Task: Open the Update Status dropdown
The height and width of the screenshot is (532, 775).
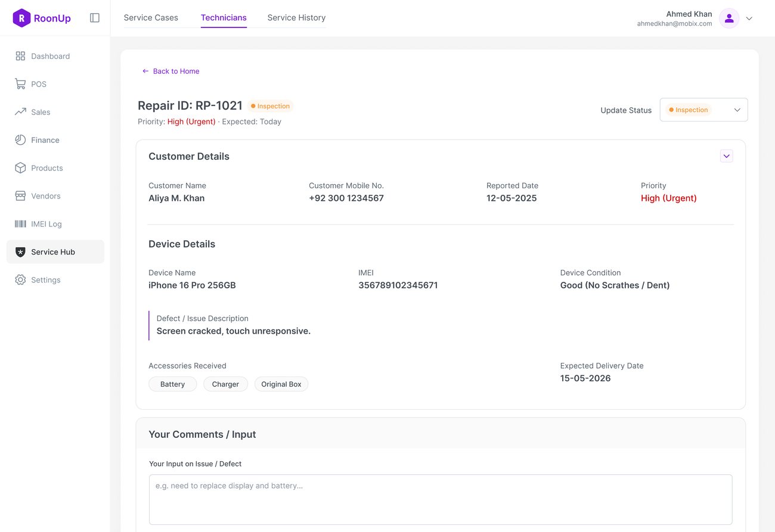Action: click(x=703, y=110)
